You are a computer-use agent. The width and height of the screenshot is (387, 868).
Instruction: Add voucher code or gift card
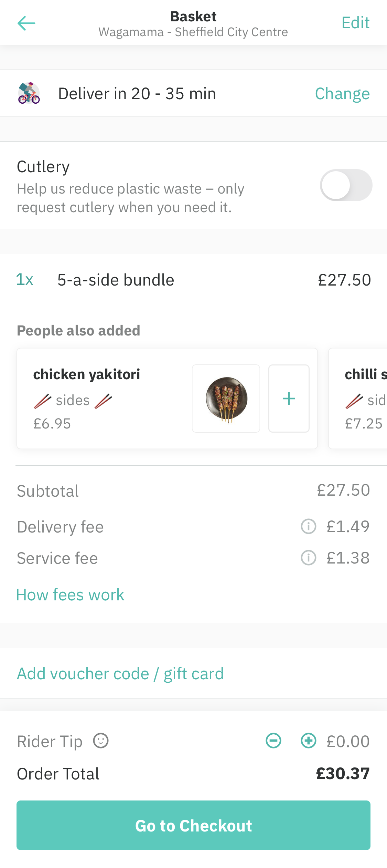120,673
